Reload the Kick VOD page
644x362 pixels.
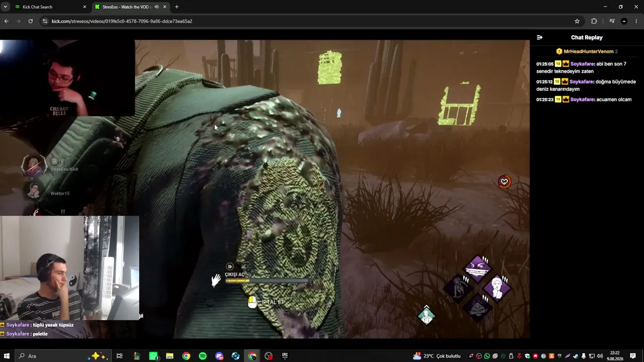(31, 21)
